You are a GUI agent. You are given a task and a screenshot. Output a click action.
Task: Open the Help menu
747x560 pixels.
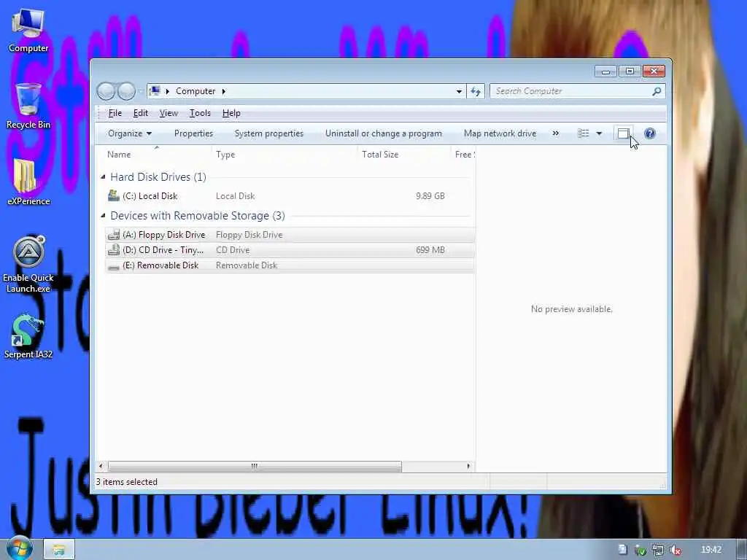click(231, 113)
